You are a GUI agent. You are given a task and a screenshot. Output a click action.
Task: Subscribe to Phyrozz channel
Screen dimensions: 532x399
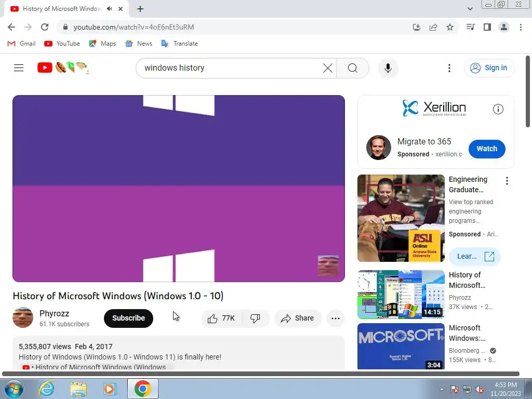129,318
